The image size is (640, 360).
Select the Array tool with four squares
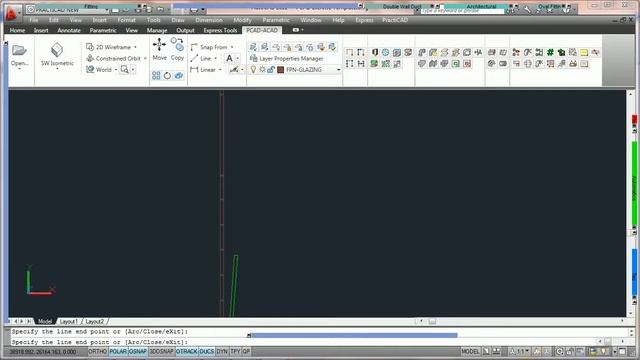point(156,76)
